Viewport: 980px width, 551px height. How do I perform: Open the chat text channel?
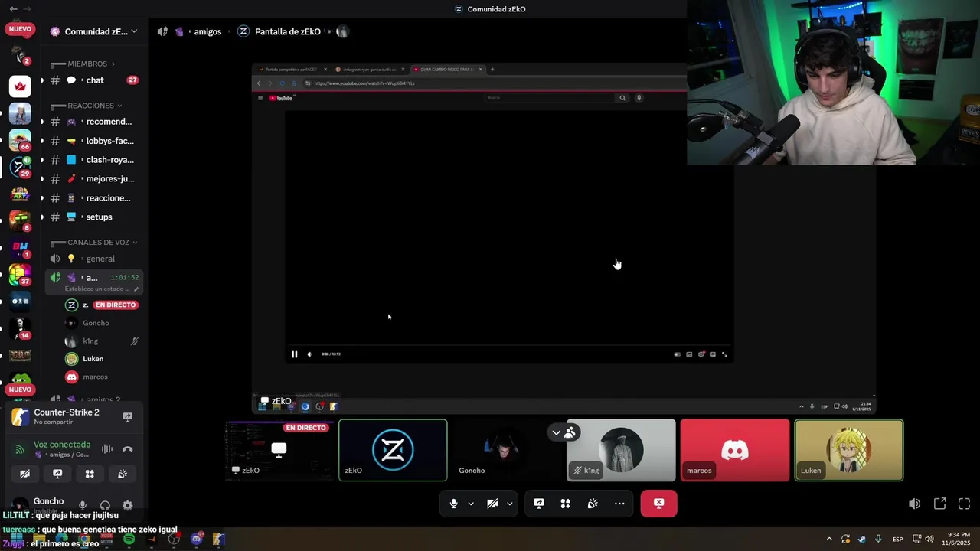94,80
